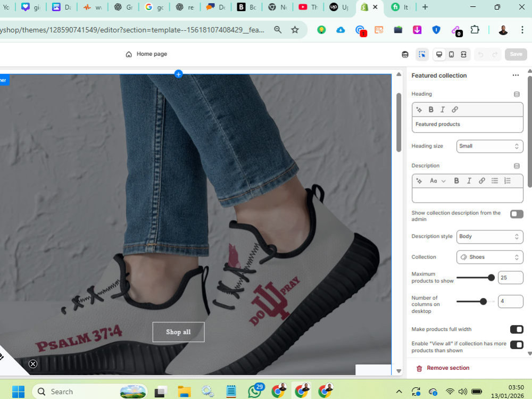Switch to the tab with bold B icon
The image size is (532, 399).
pyautogui.click(x=247, y=7)
